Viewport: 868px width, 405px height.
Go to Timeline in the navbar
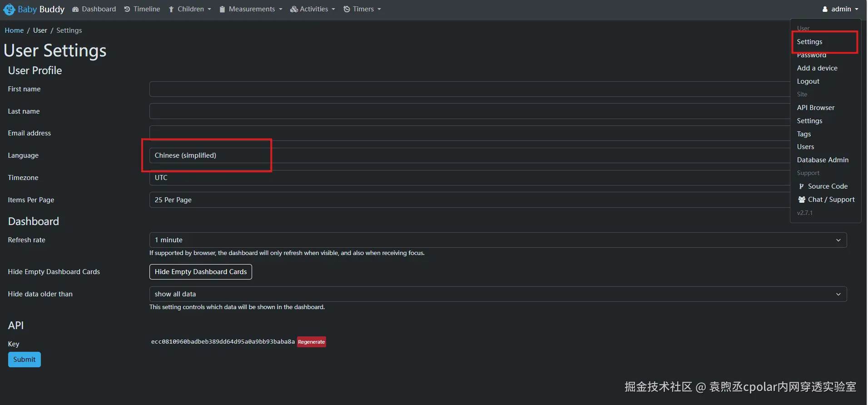pos(142,9)
